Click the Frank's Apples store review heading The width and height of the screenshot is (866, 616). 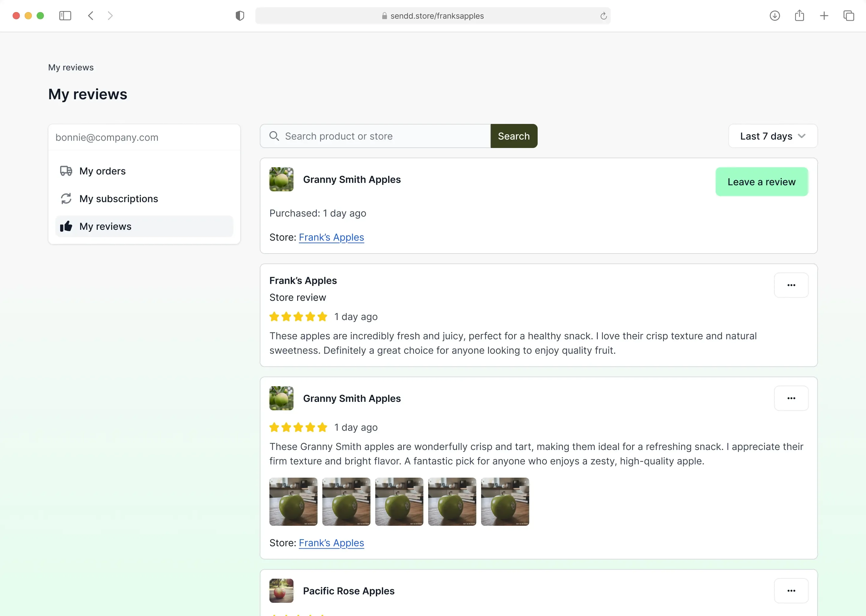pyautogui.click(x=303, y=280)
